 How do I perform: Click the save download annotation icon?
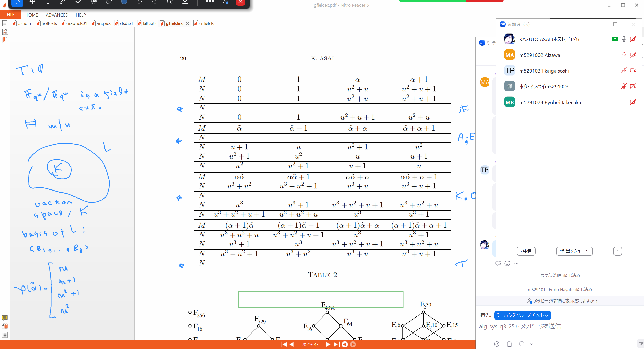(x=185, y=2)
